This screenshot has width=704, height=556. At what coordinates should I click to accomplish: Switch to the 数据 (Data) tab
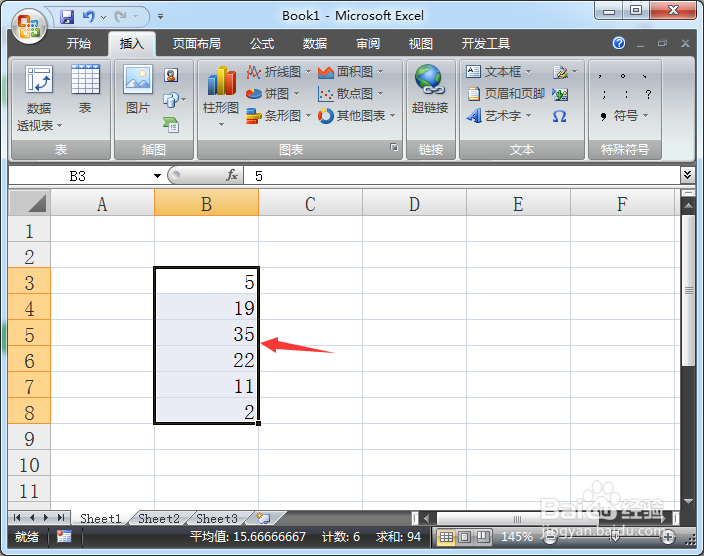click(x=315, y=44)
